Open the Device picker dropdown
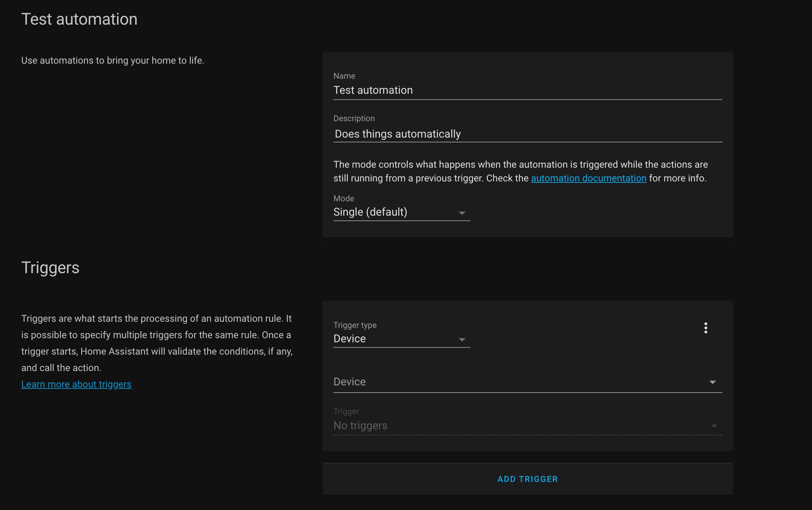This screenshot has height=510, width=812. (528, 382)
